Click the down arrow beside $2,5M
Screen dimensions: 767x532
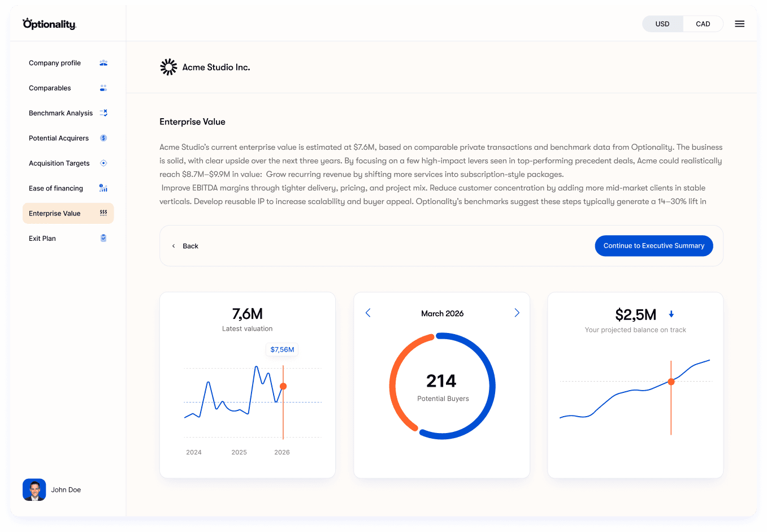[671, 314]
